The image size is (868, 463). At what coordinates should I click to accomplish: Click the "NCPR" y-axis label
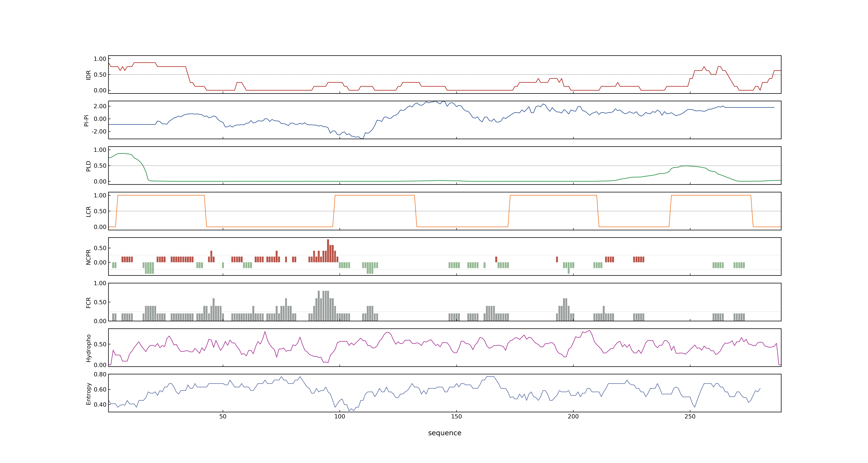click(89, 257)
